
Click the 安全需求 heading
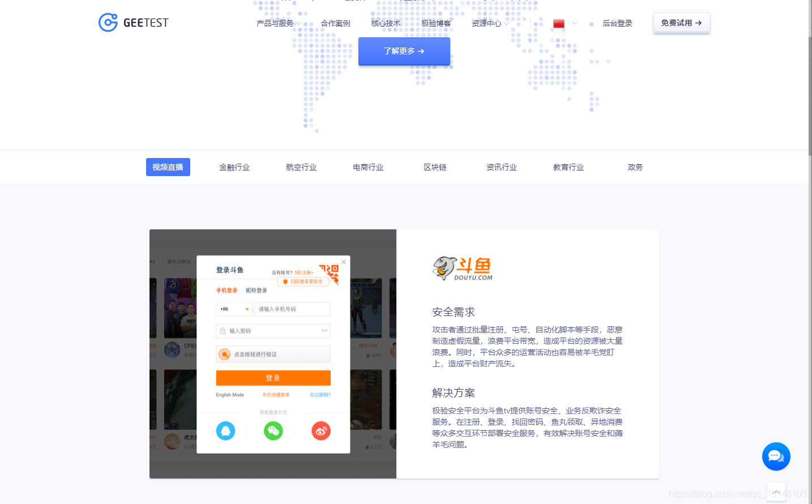pos(454,312)
